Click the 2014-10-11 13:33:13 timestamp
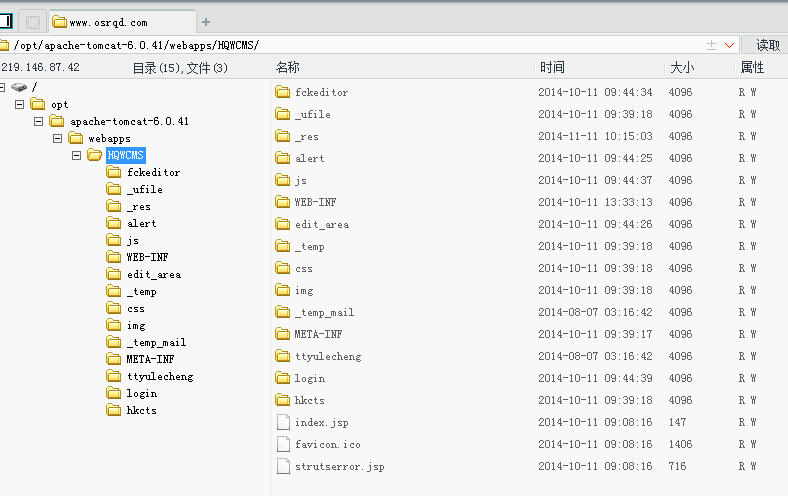The width and height of the screenshot is (788, 496). 595,202
